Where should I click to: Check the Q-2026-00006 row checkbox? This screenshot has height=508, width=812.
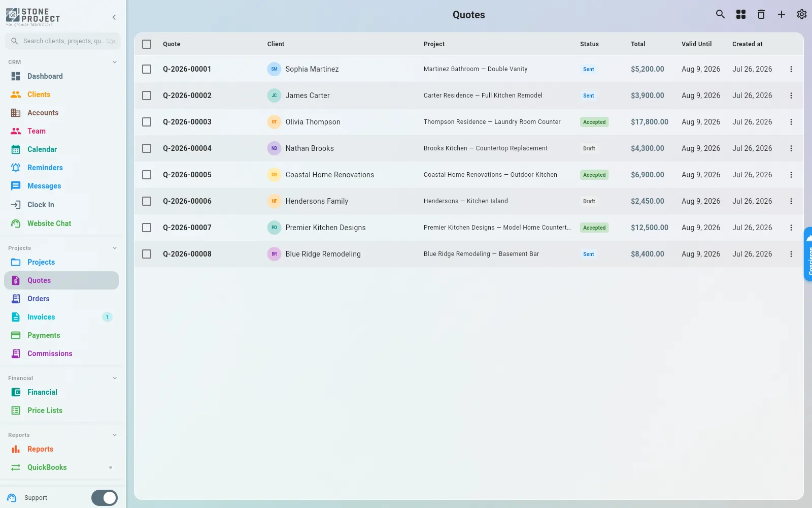(147, 201)
